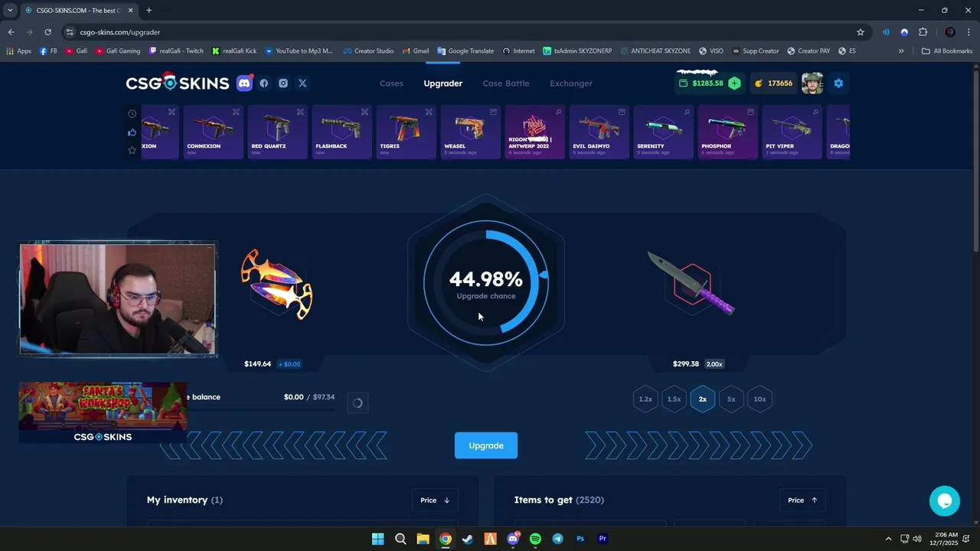The image size is (980, 551).
Task: Click the Flashback live drop card
Action: [x=341, y=132]
